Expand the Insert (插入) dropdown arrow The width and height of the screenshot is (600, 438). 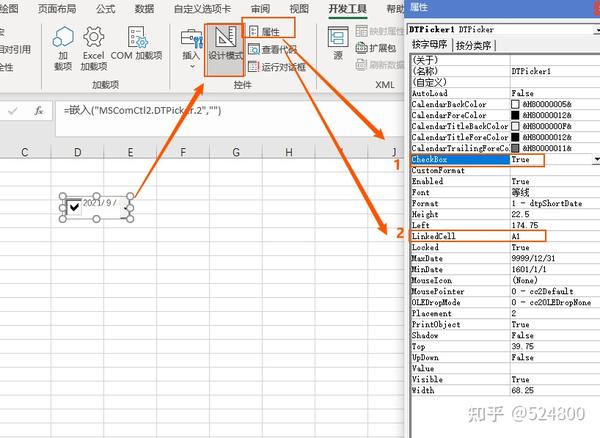[x=192, y=66]
